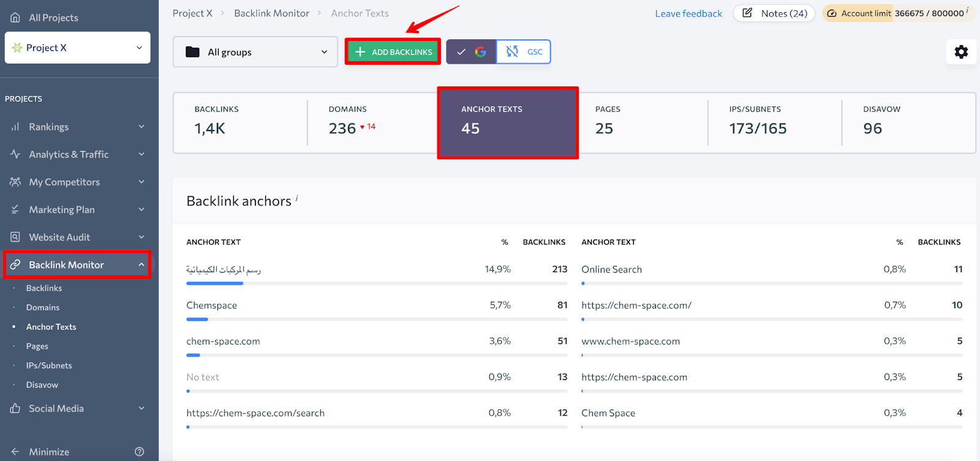This screenshot has height=461, width=980.
Task: Switch to the Pages 25 tab
Action: coord(642,123)
